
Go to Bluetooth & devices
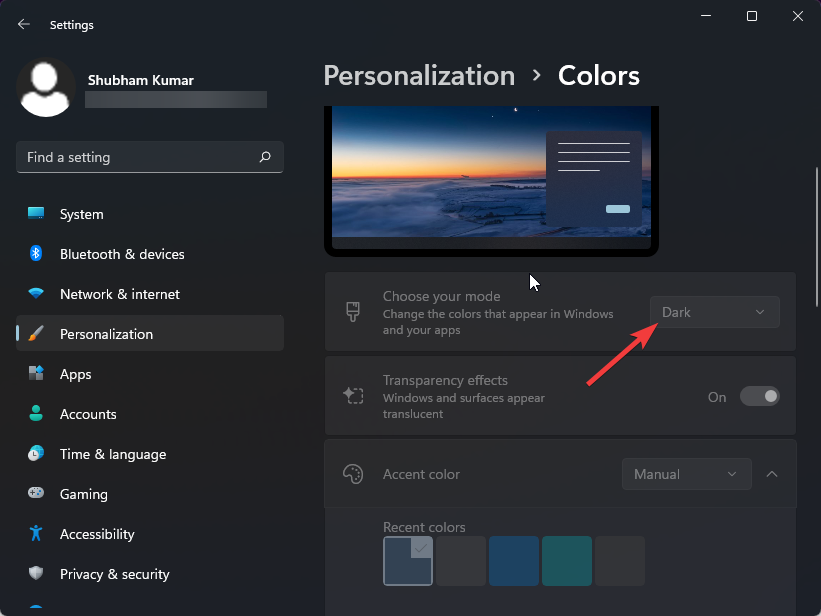pos(150,254)
